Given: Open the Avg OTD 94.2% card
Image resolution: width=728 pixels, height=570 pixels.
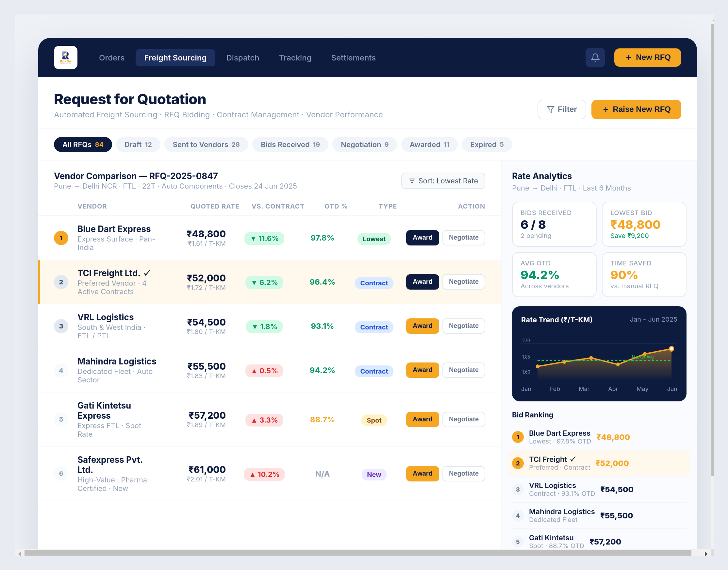Looking at the screenshot, I should (554, 274).
